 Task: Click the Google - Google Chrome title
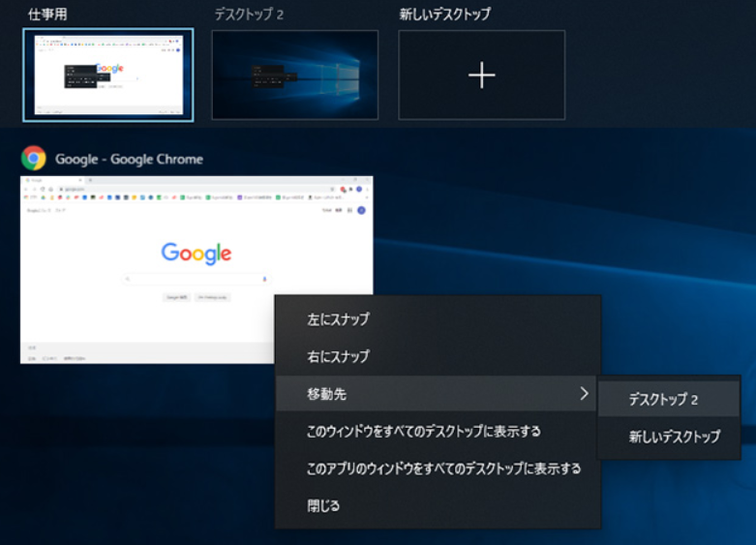coord(129,159)
